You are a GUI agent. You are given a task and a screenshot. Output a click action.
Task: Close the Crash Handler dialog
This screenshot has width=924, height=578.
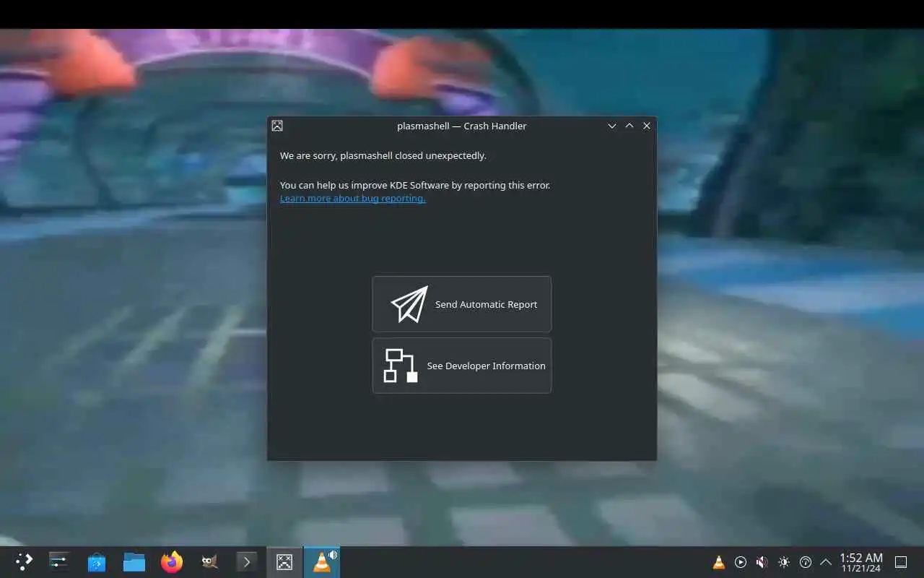coord(647,126)
